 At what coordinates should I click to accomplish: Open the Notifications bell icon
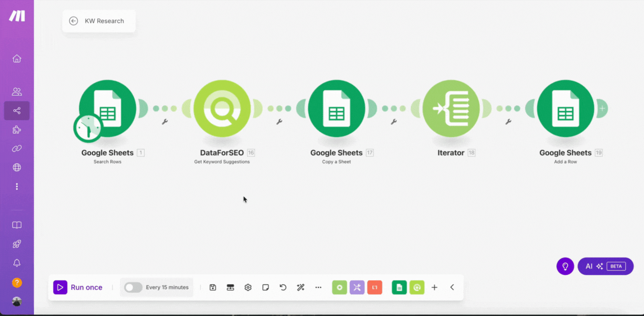pyautogui.click(x=17, y=263)
